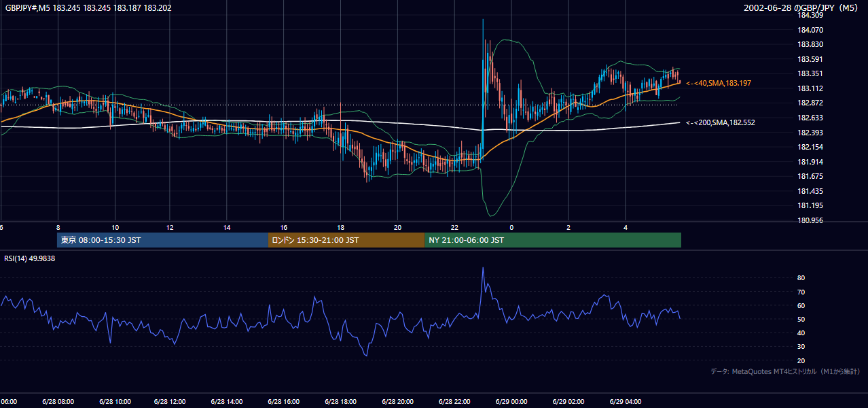Click the 183.351 price level label
This screenshot has height=408, width=868.
coord(810,73)
